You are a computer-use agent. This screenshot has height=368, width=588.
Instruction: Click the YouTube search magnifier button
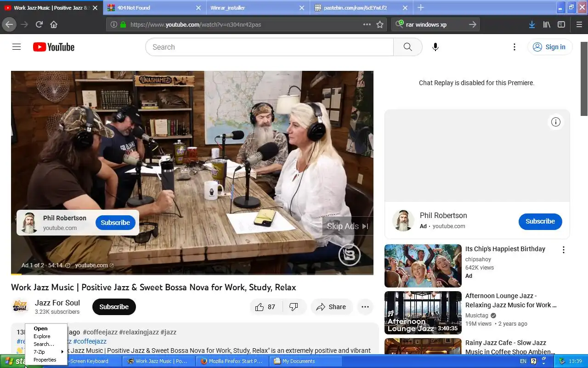pos(408,47)
